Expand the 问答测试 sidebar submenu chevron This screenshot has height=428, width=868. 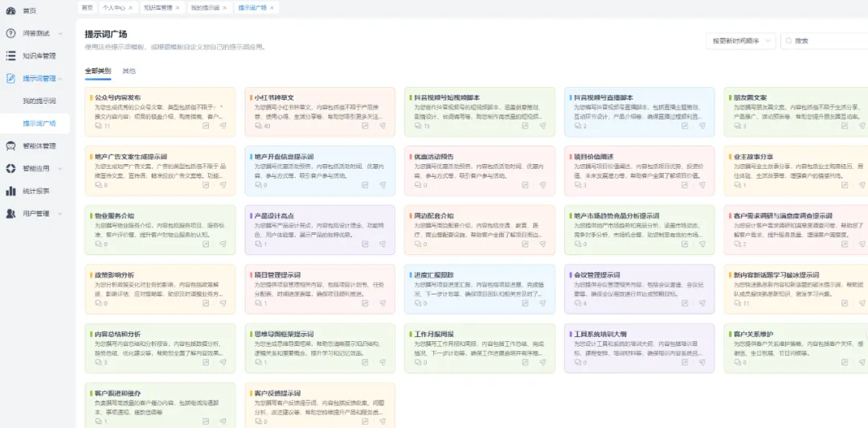click(60, 34)
